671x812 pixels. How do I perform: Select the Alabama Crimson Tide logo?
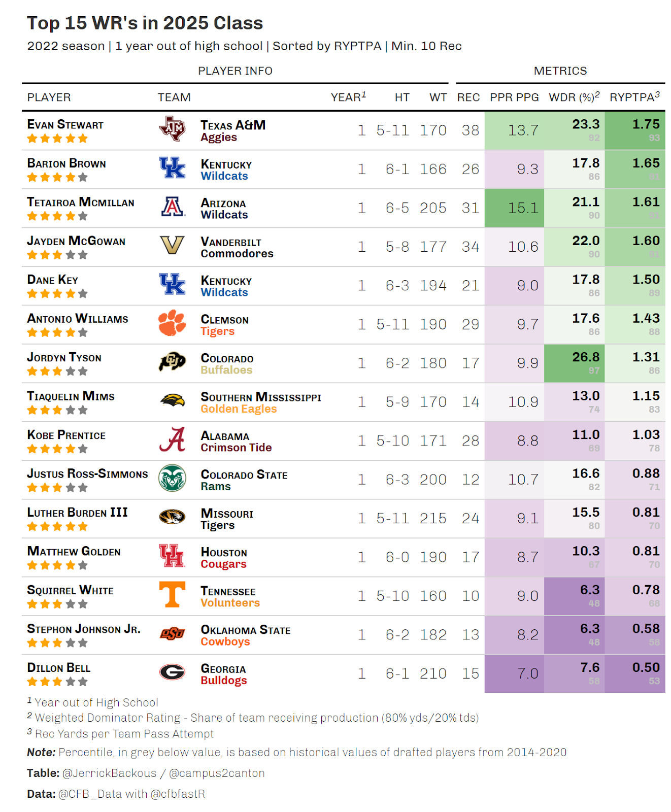click(x=172, y=439)
